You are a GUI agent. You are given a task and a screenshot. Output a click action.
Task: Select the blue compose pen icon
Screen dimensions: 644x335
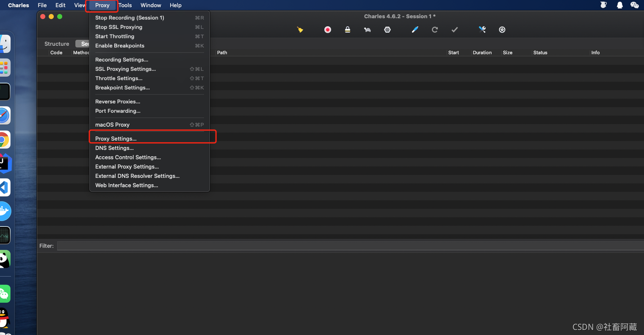point(415,30)
